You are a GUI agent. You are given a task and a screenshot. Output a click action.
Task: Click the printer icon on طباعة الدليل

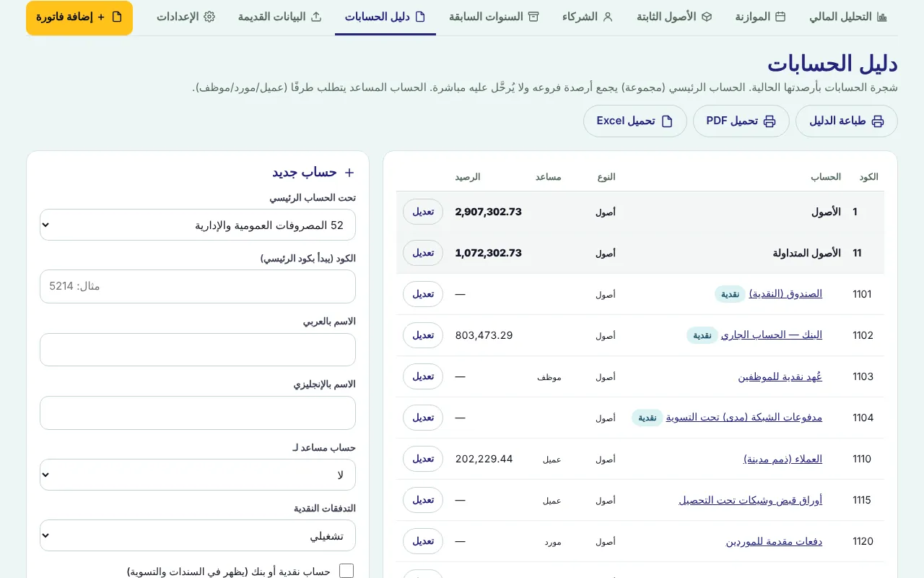[878, 121]
